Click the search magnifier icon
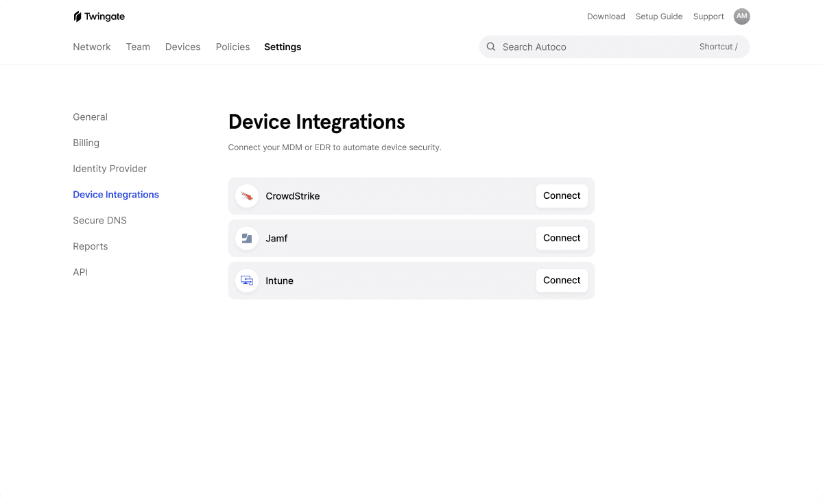823x504 pixels. (491, 47)
